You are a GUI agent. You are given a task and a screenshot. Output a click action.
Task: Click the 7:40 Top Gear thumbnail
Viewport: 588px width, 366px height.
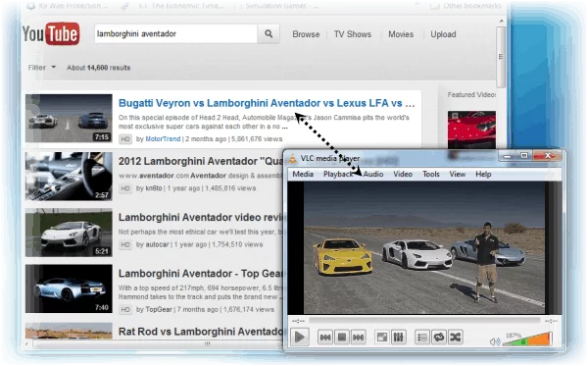coord(69,288)
